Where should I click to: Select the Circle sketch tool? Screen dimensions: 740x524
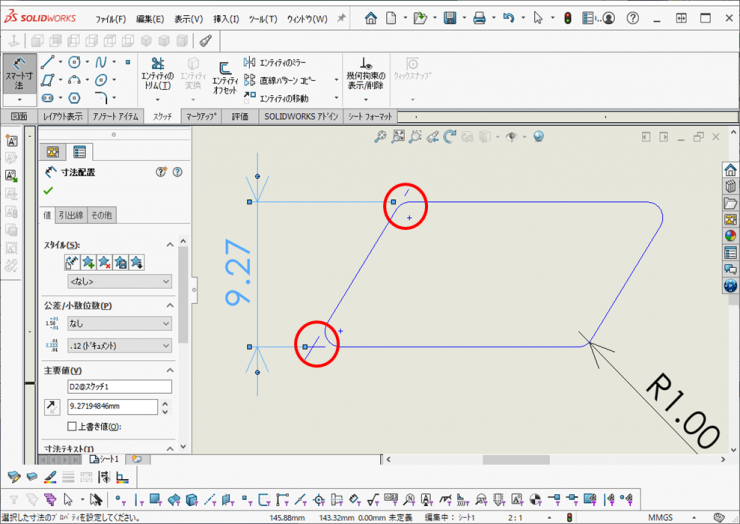coord(74,62)
